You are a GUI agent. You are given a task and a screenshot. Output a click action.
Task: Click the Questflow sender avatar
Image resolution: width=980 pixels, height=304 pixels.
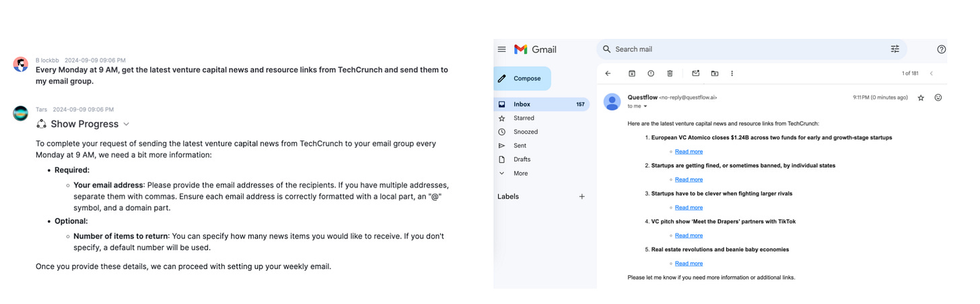pos(612,102)
